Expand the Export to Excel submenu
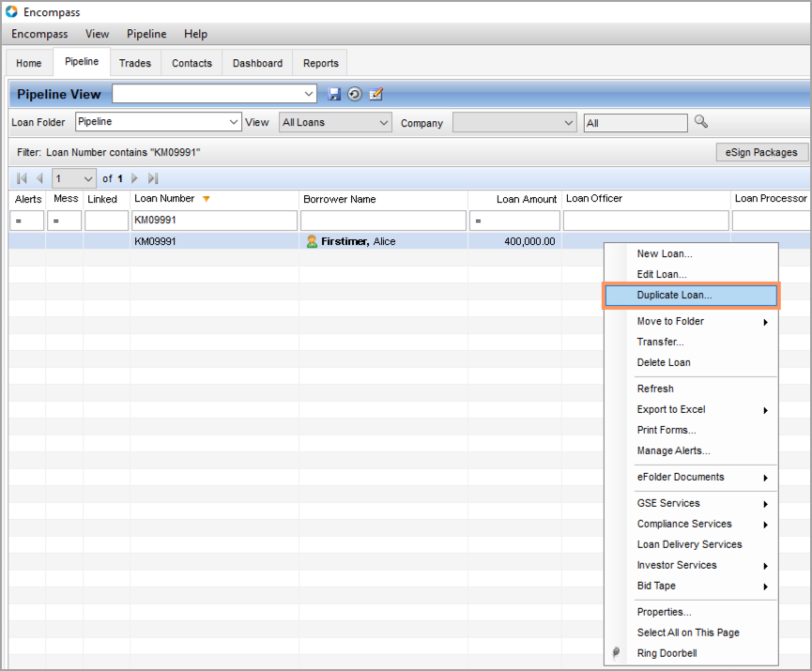The image size is (812, 671). click(x=765, y=410)
